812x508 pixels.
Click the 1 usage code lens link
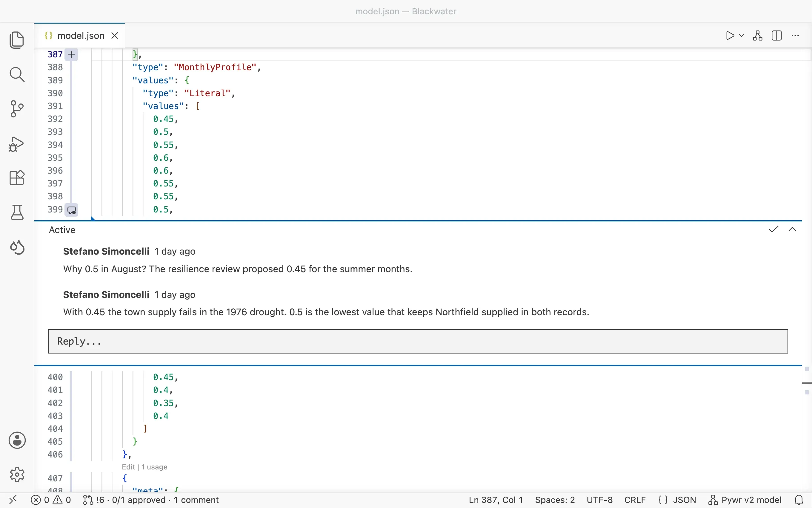[x=154, y=467]
